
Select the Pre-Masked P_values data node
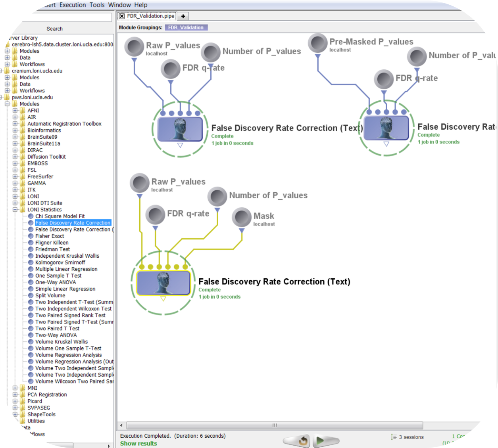click(x=317, y=43)
